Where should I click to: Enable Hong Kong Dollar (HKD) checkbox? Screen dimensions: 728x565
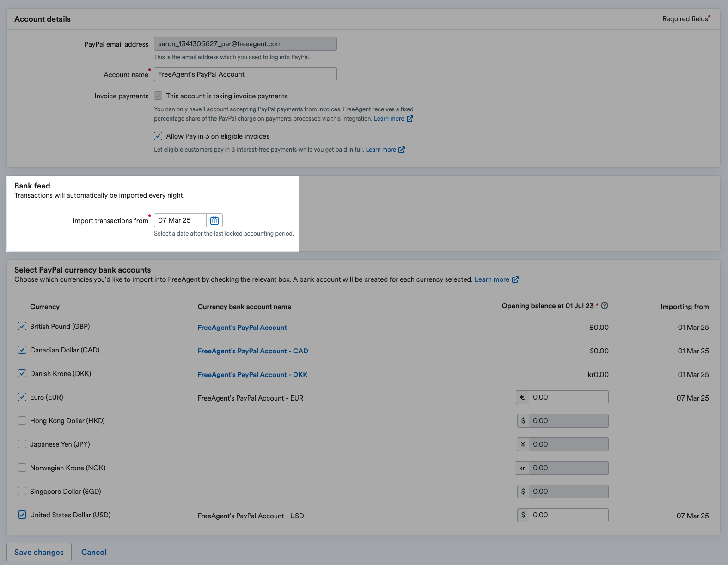click(22, 420)
